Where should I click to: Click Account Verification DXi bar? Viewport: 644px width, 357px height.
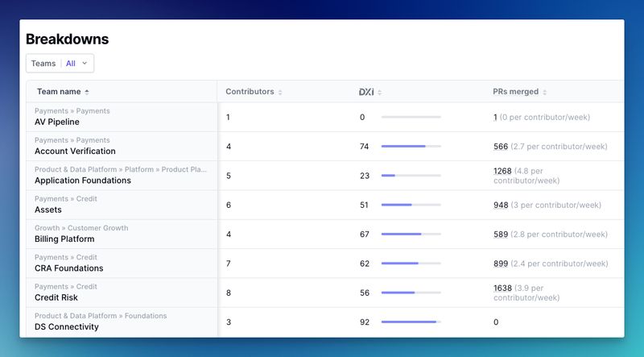tap(411, 147)
